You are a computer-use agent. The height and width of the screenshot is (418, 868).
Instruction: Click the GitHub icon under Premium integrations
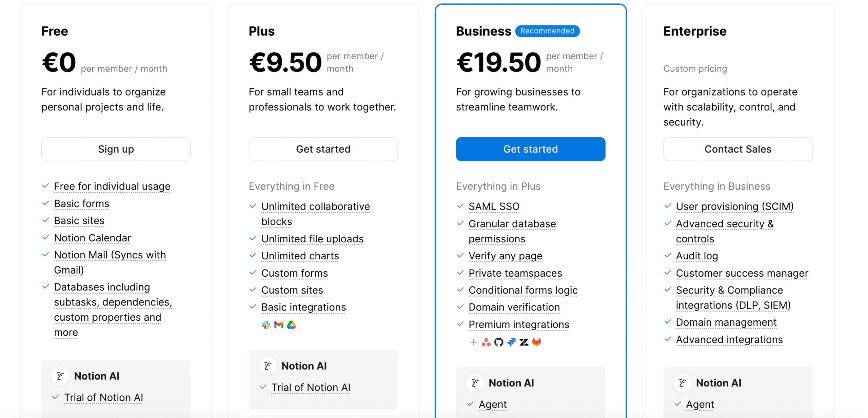498,342
